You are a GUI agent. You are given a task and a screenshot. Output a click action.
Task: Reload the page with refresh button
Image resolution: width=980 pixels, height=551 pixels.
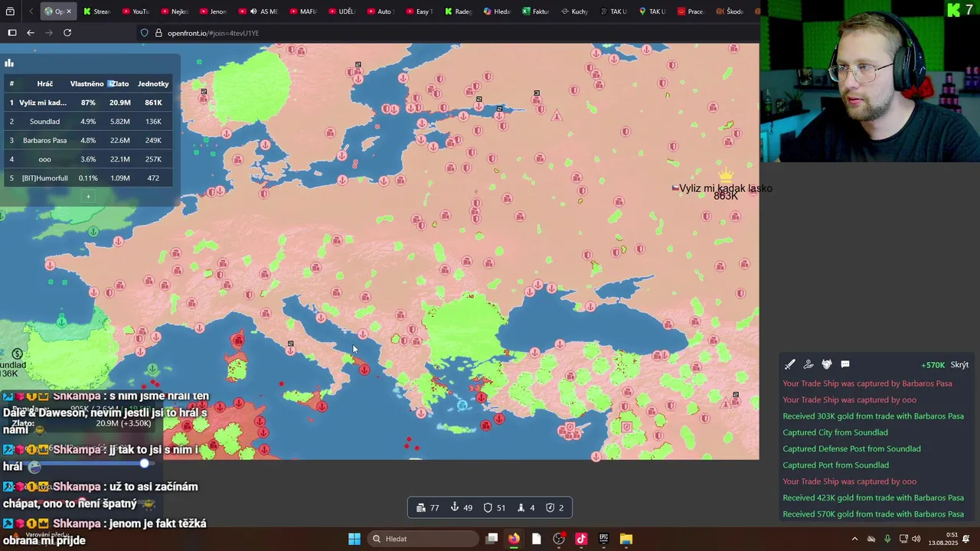(67, 33)
